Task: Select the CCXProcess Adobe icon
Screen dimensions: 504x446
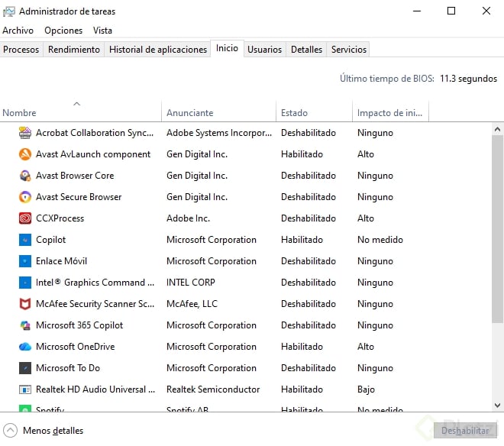Action: (24, 218)
